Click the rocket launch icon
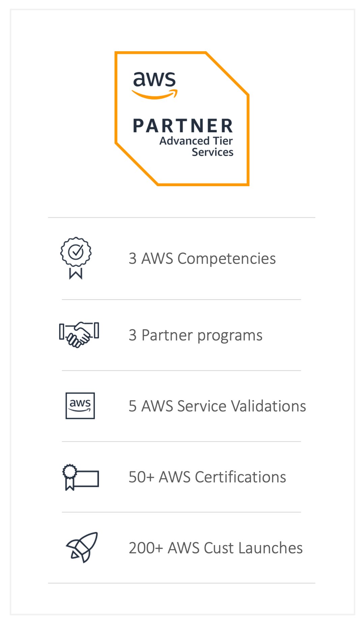 82,547
